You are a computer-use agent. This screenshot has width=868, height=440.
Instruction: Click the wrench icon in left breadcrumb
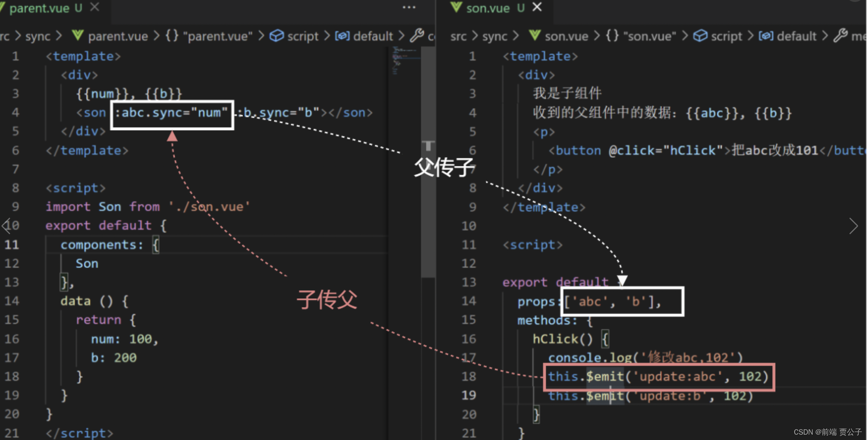[x=417, y=36]
